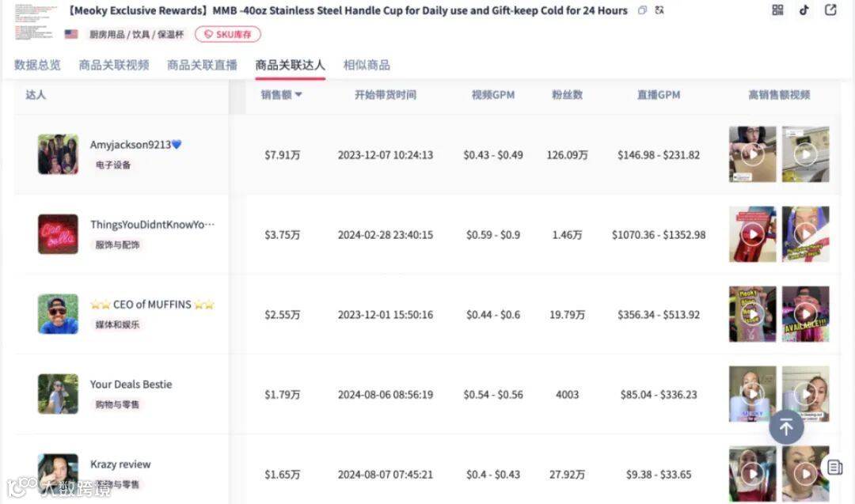Open Your Deals Bestie avatar
This screenshot has width=855, height=504.
coord(58,394)
